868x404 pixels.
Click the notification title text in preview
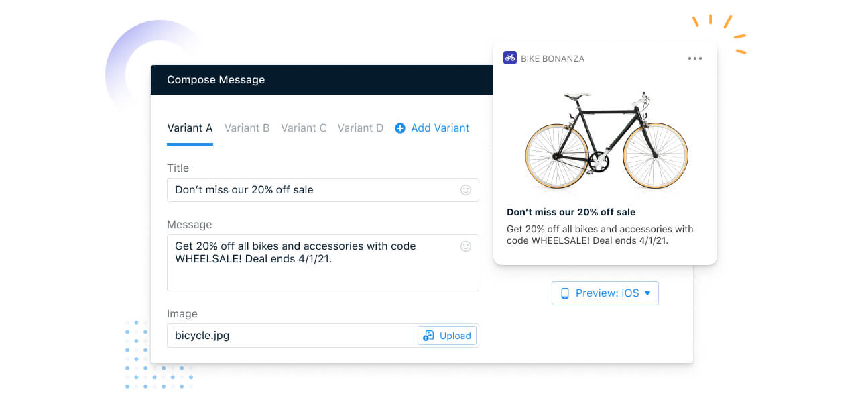tap(571, 212)
